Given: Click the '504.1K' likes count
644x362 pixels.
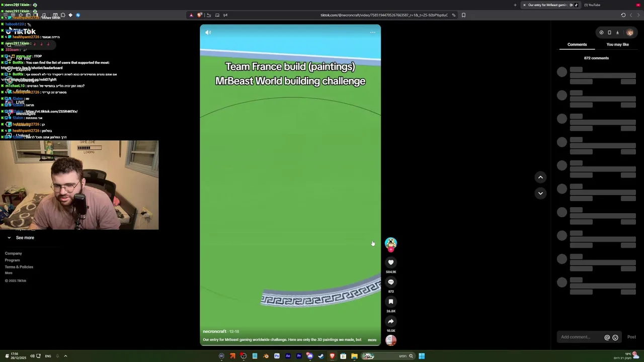Looking at the screenshot, I should pos(391,272).
